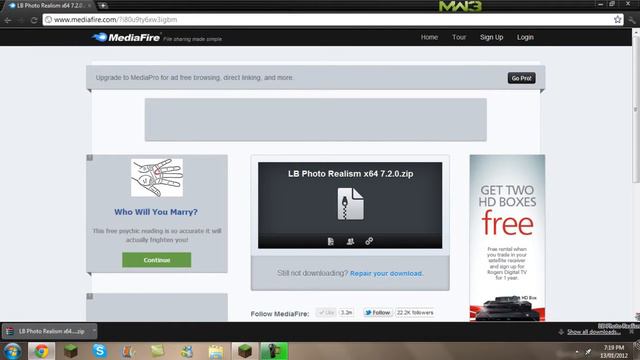Click the Go Pro! button
The width and height of the screenshot is (640, 360).
pyautogui.click(x=522, y=78)
